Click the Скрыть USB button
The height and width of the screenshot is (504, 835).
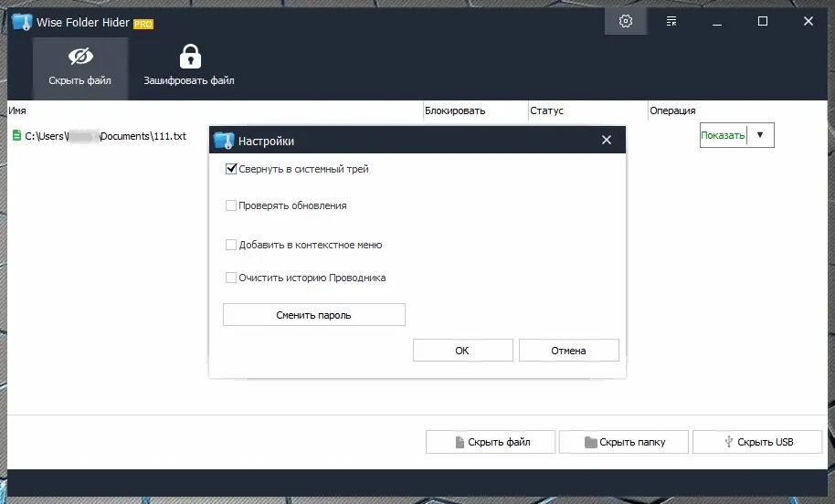pyautogui.click(x=757, y=442)
